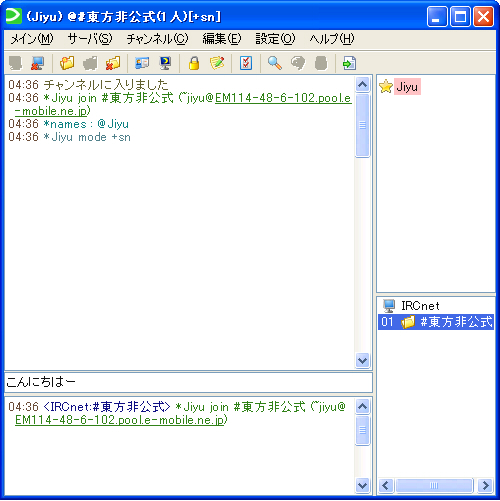Open the 設定(O) menu
The width and height of the screenshot is (500, 501).
click(275, 39)
